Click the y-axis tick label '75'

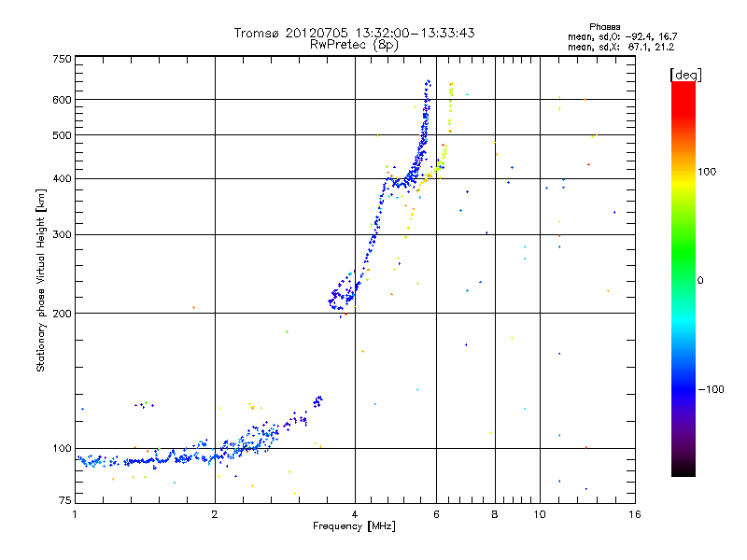tap(65, 500)
